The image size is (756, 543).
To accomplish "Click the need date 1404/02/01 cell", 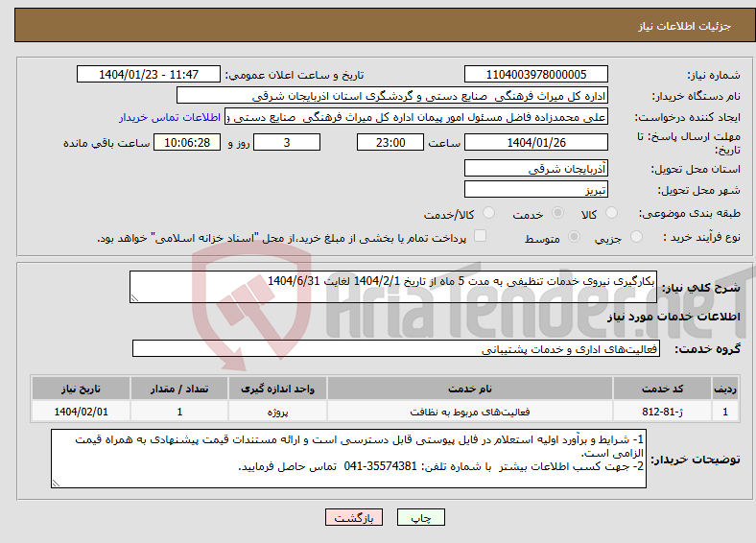I will click(x=81, y=412).
